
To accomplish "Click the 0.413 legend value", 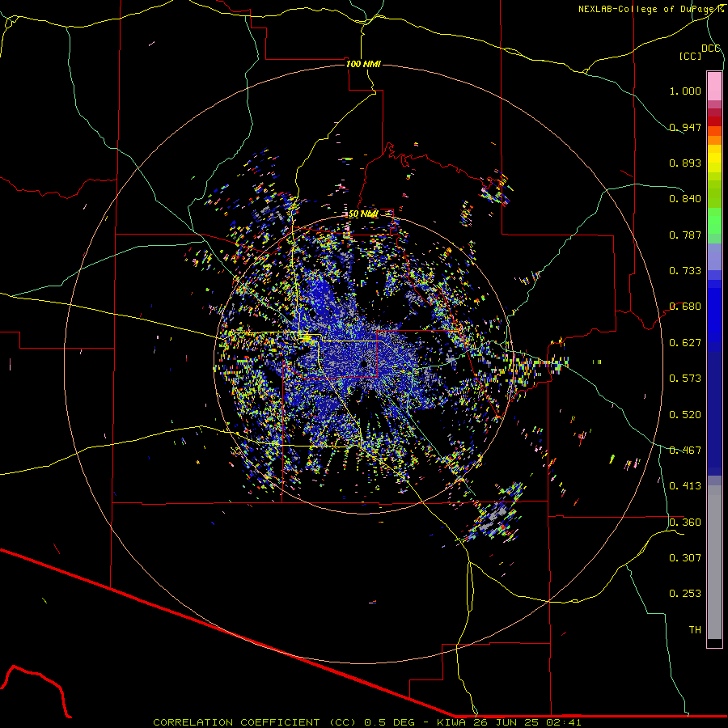I will pyautogui.click(x=685, y=486).
